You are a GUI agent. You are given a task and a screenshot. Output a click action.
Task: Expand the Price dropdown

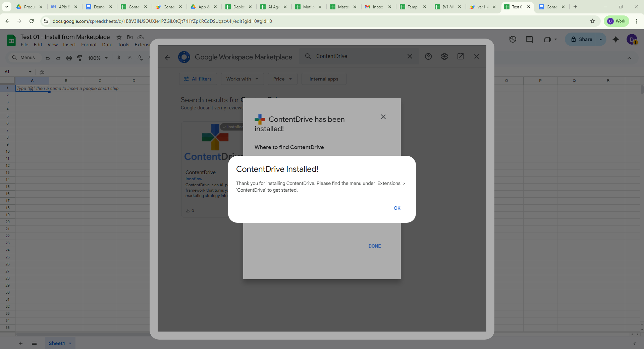(x=283, y=79)
